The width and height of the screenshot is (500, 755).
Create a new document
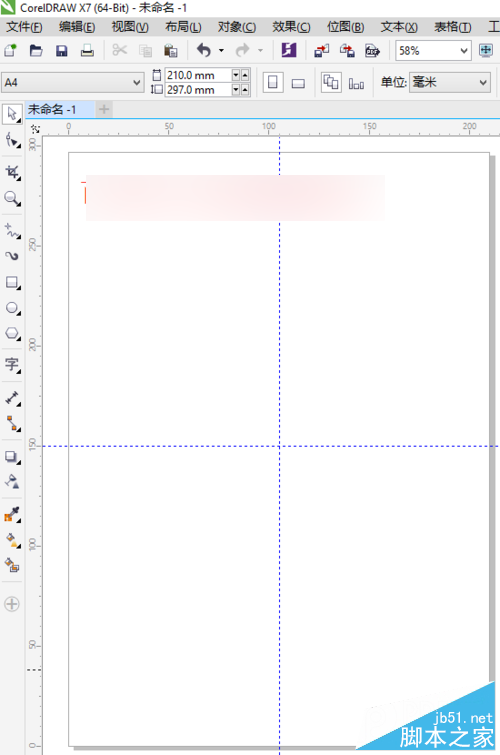coord(11,50)
